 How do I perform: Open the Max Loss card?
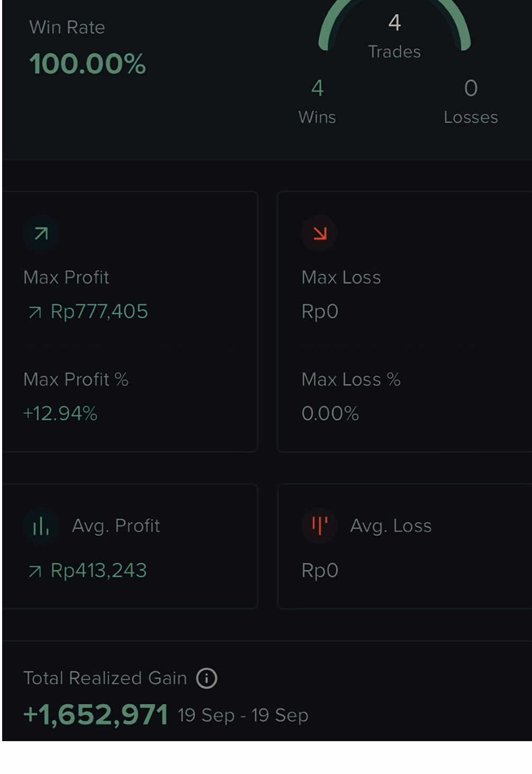click(405, 322)
